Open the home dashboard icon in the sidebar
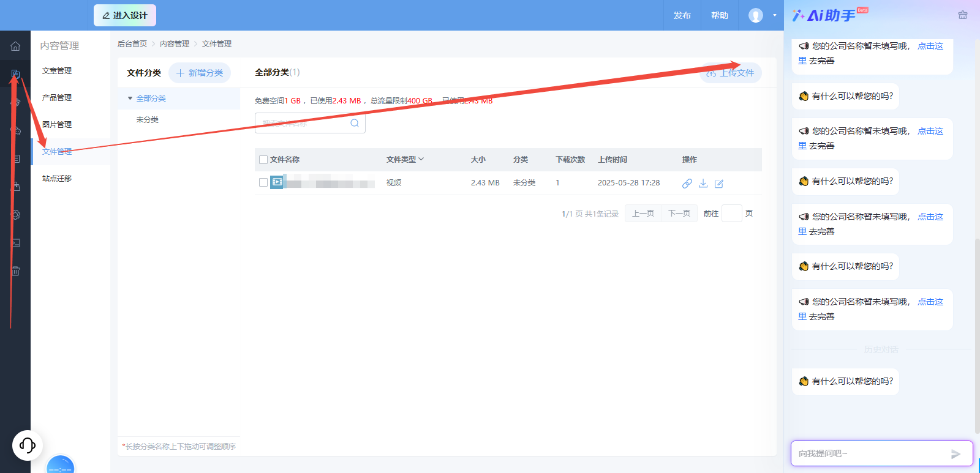Screen dimensions: 980x473 (15, 46)
